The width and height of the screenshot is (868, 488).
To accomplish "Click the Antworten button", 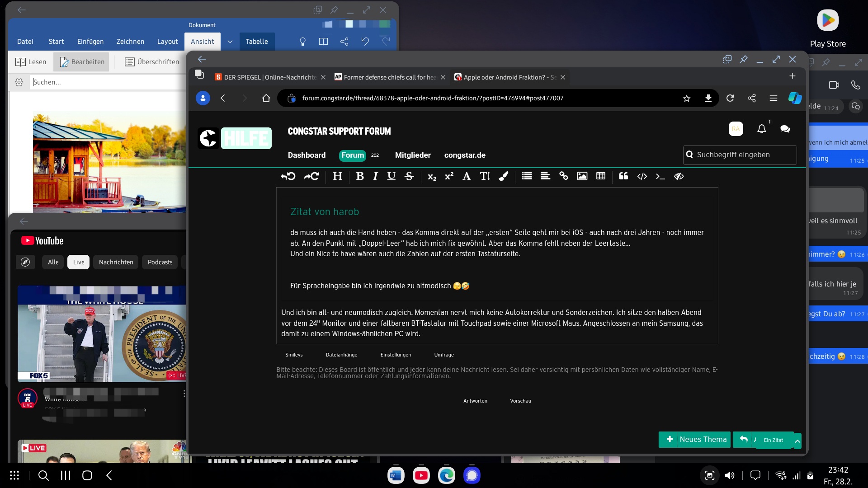I will pos(475,401).
